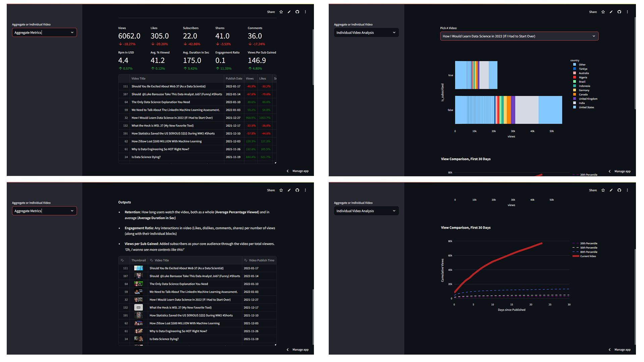The height and width of the screenshot is (362, 644).
Task: Toggle 80th Percentile trace in bottom-right legend
Action: [x=588, y=252]
